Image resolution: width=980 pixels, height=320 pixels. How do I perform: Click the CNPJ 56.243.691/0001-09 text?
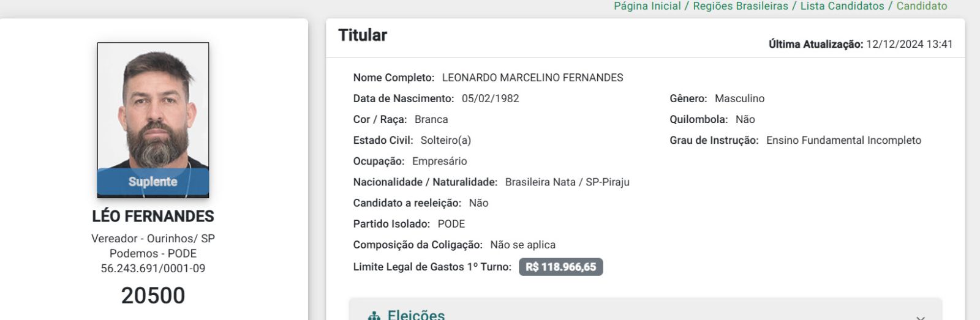(x=153, y=268)
